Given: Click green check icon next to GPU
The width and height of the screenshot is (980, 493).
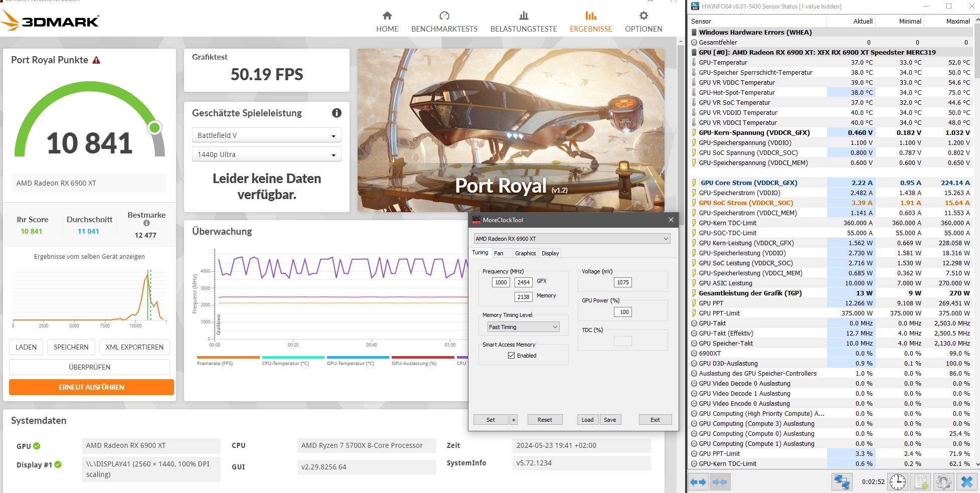Looking at the screenshot, I should [37, 446].
